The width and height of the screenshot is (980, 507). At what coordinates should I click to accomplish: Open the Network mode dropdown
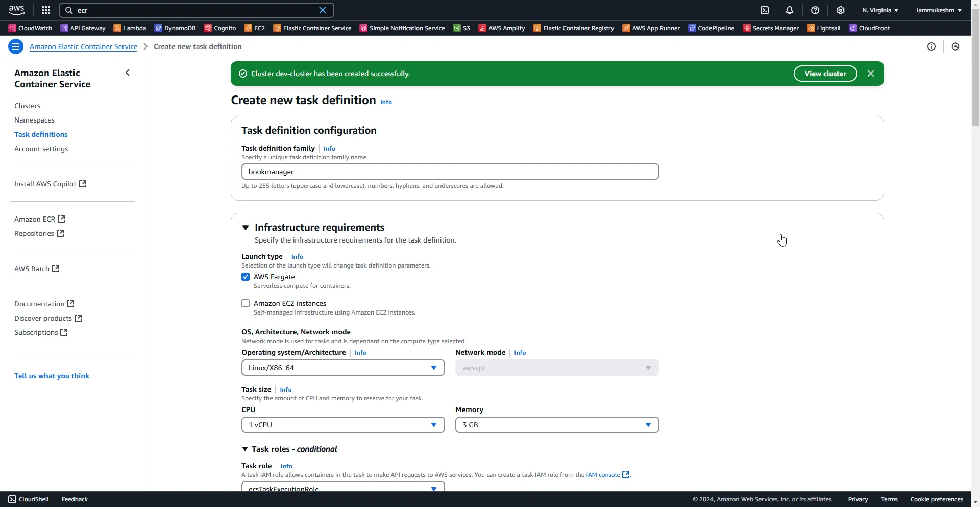(x=556, y=367)
